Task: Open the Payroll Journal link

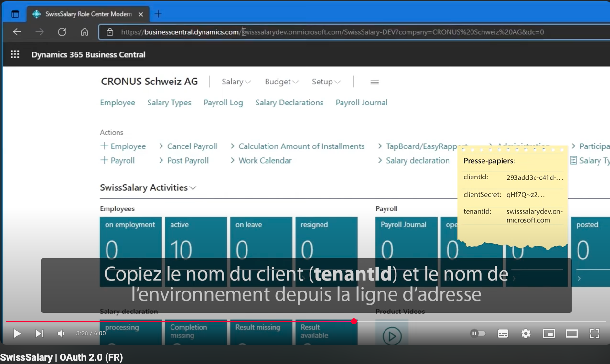Action: click(x=361, y=103)
